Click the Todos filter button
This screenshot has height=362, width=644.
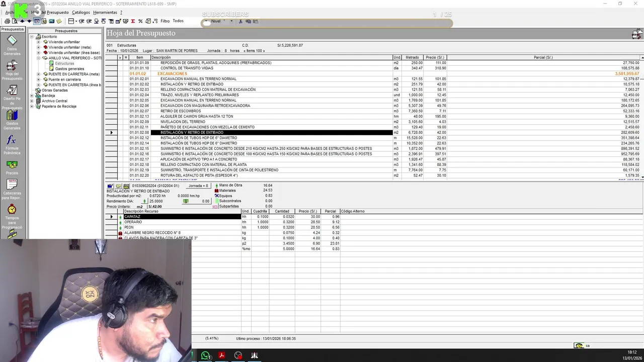pyautogui.click(x=178, y=21)
